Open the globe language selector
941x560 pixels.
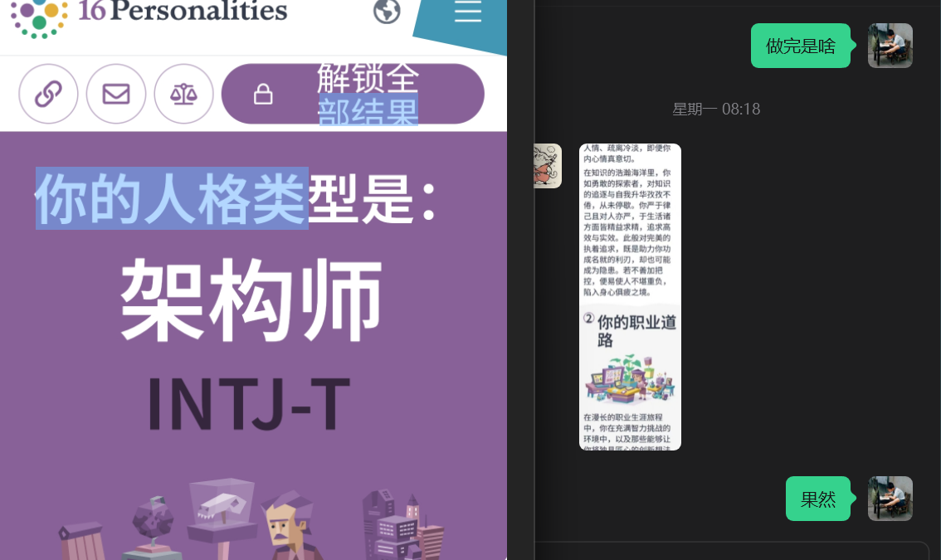[387, 12]
